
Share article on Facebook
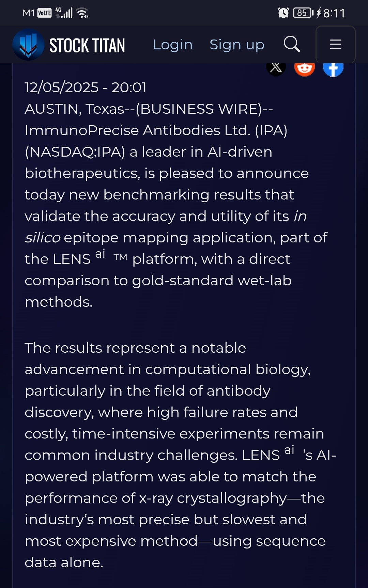pos(333,68)
